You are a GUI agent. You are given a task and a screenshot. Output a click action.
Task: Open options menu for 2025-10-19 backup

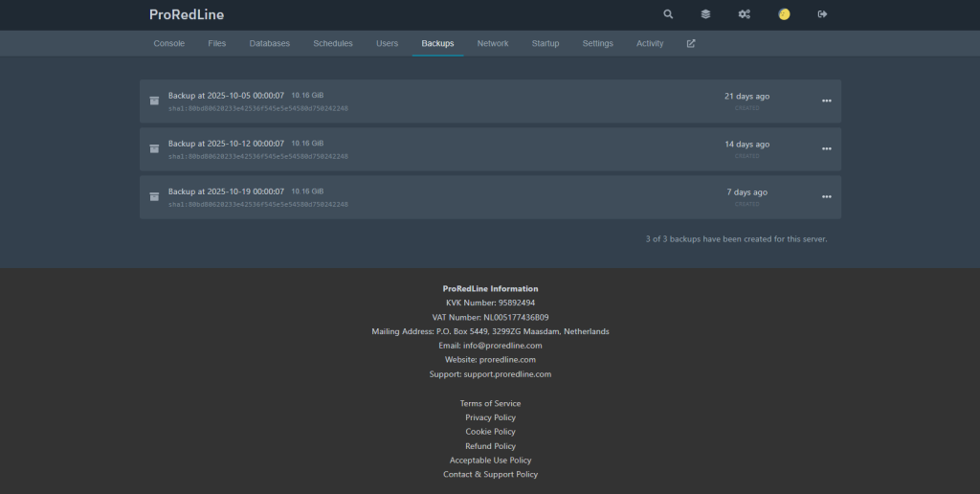tap(826, 196)
